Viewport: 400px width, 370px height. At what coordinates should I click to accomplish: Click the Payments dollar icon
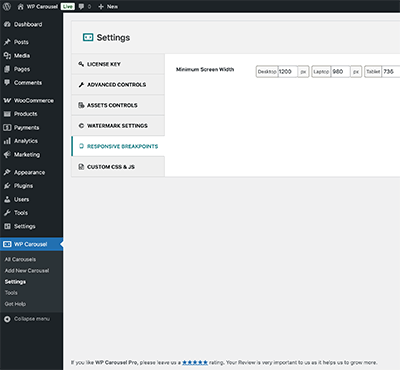pos(7,127)
